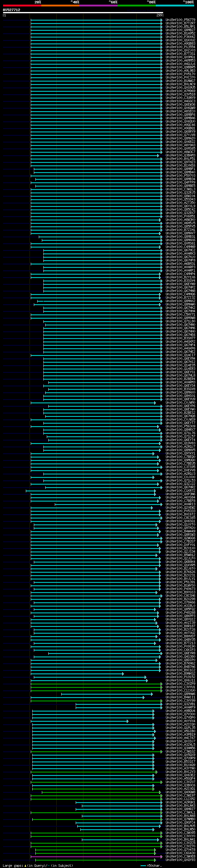
Task: Click the UniRef100_Q14ES5 label
Action: coord(180,365)
